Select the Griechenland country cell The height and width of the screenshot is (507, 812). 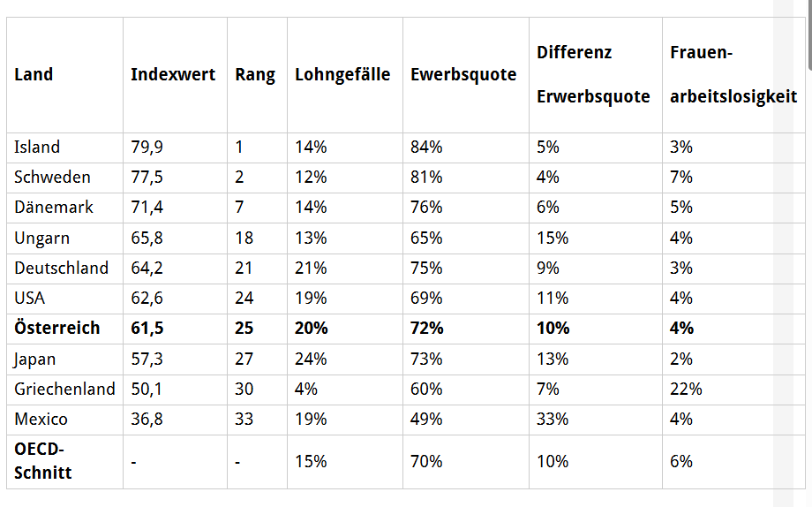[x=64, y=389]
